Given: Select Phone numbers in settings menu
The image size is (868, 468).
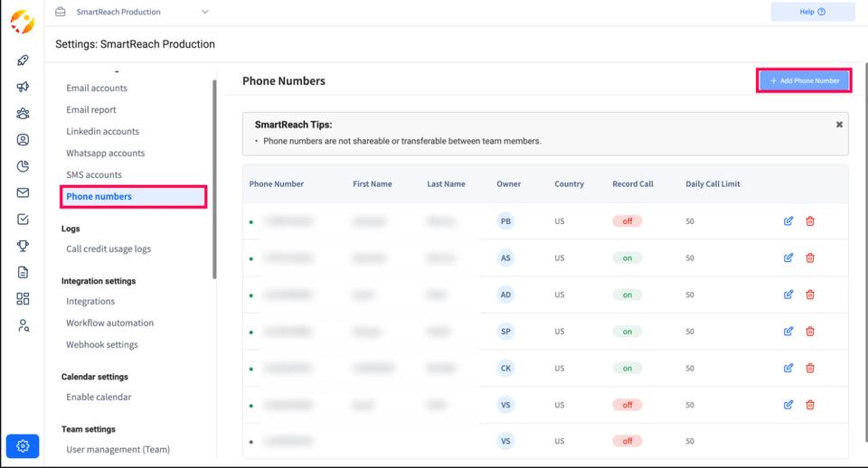Looking at the screenshot, I should [134, 196].
